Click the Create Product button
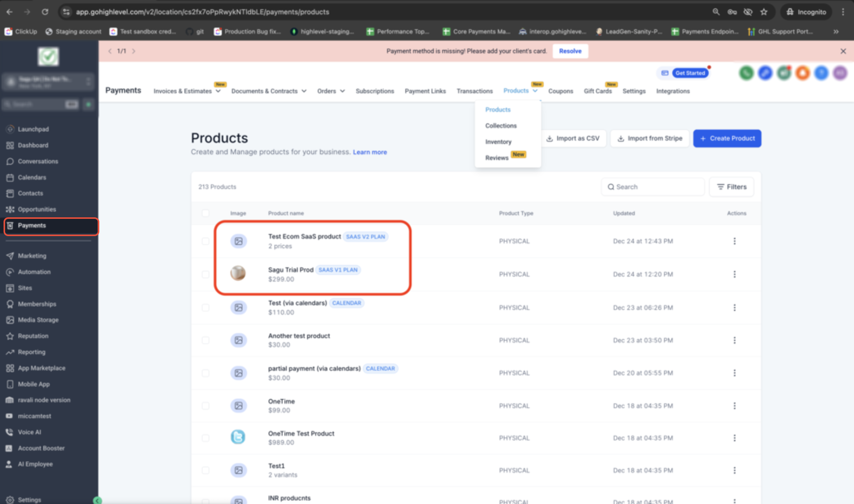This screenshot has height=504, width=854. coord(727,138)
